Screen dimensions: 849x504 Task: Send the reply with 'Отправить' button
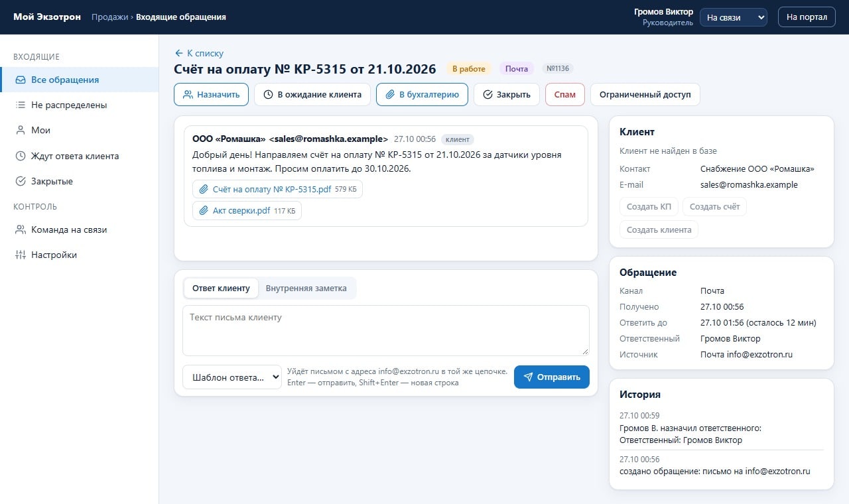click(x=551, y=377)
